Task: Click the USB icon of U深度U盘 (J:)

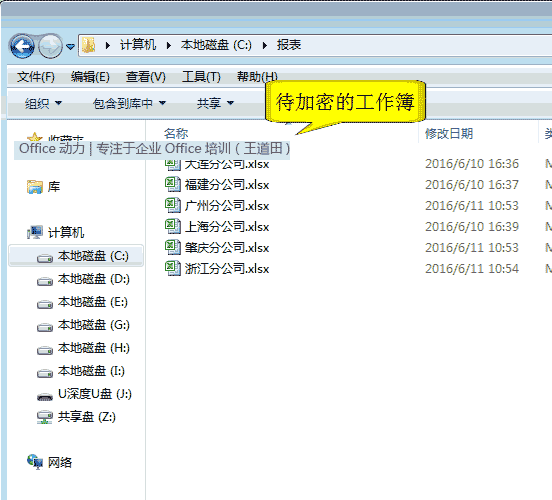Action: 45,397
